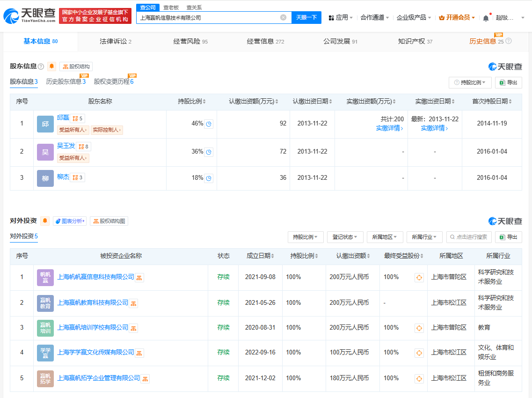Image resolution: width=532 pixels, height=398 pixels.
Task: Click pie chart icon beside 18% shareholding
Action: (209, 178)
